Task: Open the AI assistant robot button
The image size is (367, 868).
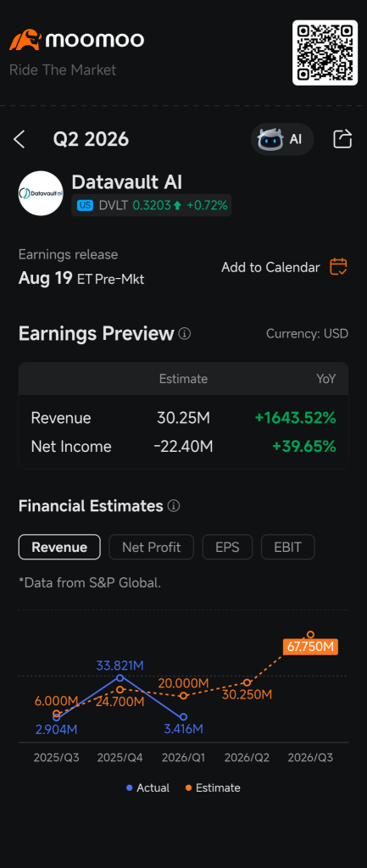Action: coord(282,139)
